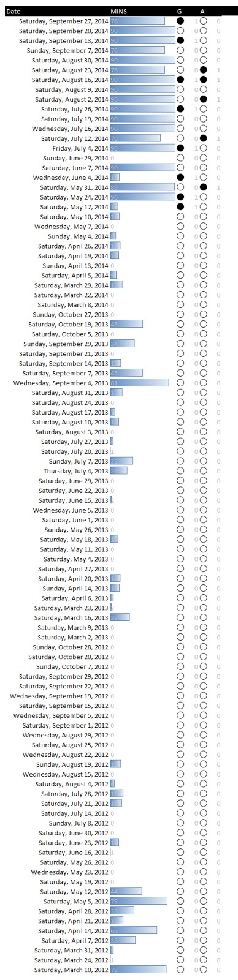The height and width of the screenshot is (980, 238).
Task: Click the filled assist circle for May 31, 2014
Action: (203, 187)
